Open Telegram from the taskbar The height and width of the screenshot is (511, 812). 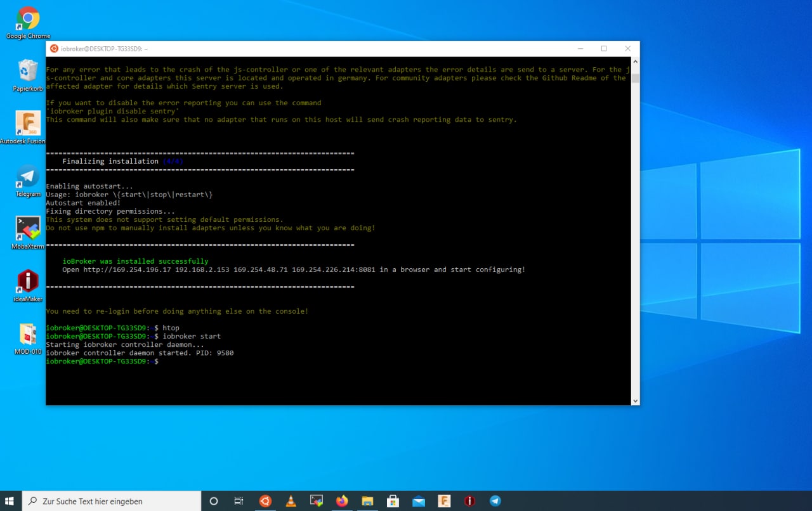(495, 501)
